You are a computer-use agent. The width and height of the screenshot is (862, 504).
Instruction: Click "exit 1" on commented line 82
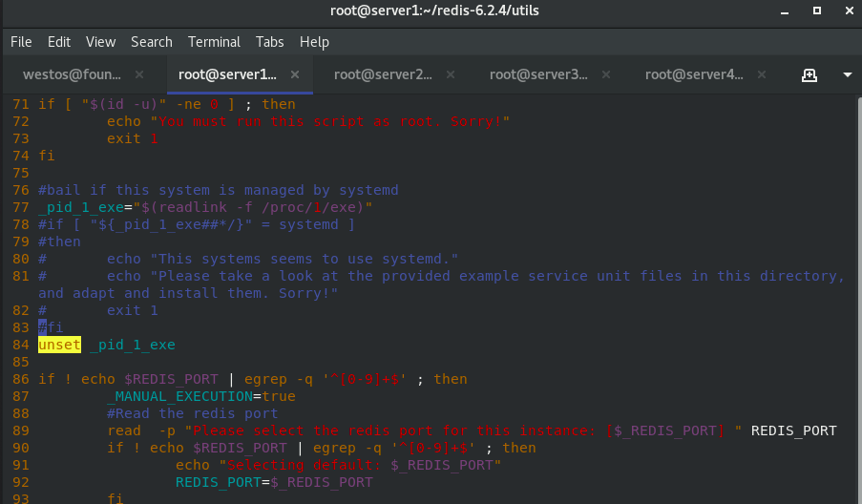133,310
